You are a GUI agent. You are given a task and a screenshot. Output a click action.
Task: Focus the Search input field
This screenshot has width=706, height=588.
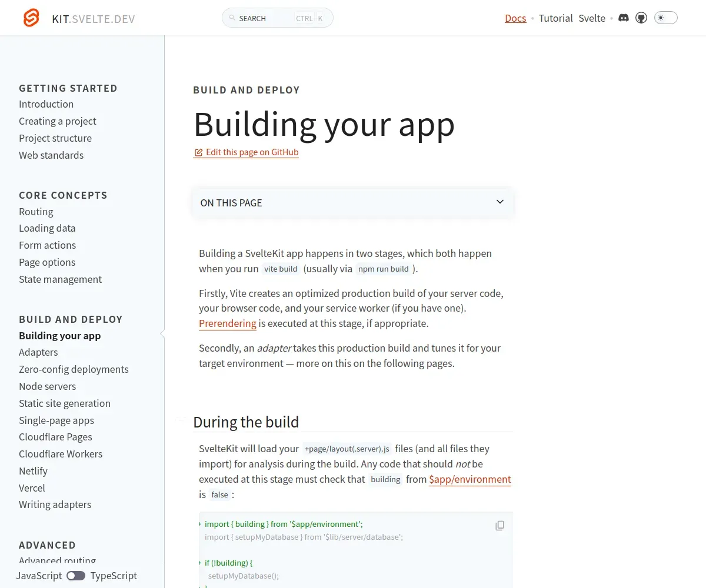(x=278, y=18)
